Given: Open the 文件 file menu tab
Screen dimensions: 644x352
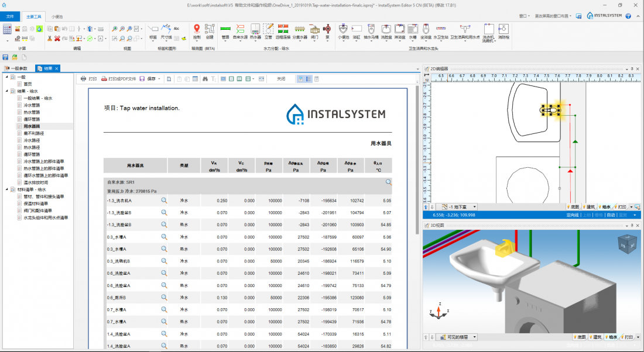Looking at the screenshot, I should (x=10, y=16).
